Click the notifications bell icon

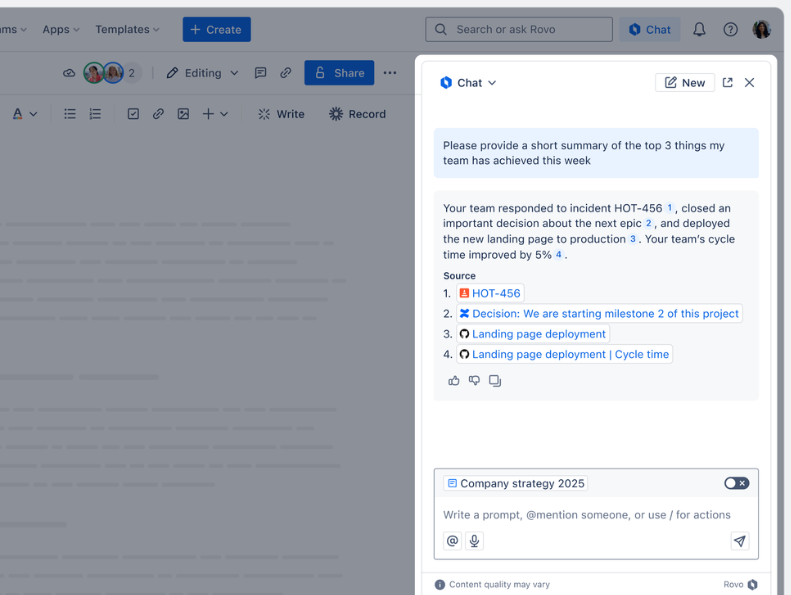pos(699,30)
